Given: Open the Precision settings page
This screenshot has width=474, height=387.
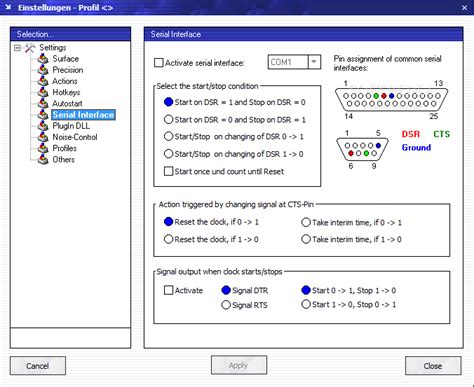Looking at the screenshot, I should pos(68,70).
